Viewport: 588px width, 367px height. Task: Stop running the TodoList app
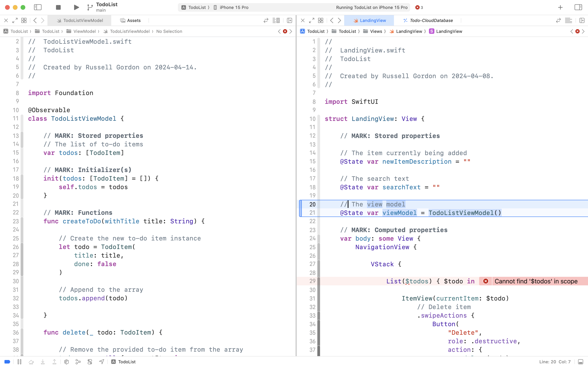(58, 7)
